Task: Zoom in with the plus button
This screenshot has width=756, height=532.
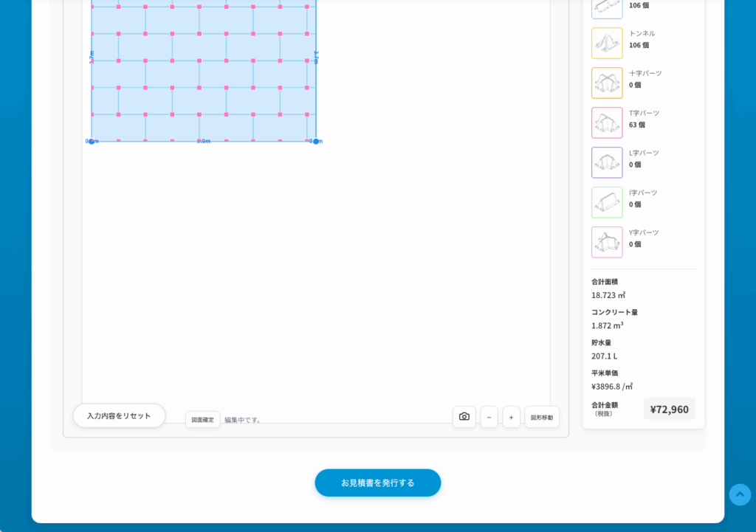Action: point(511,417)
